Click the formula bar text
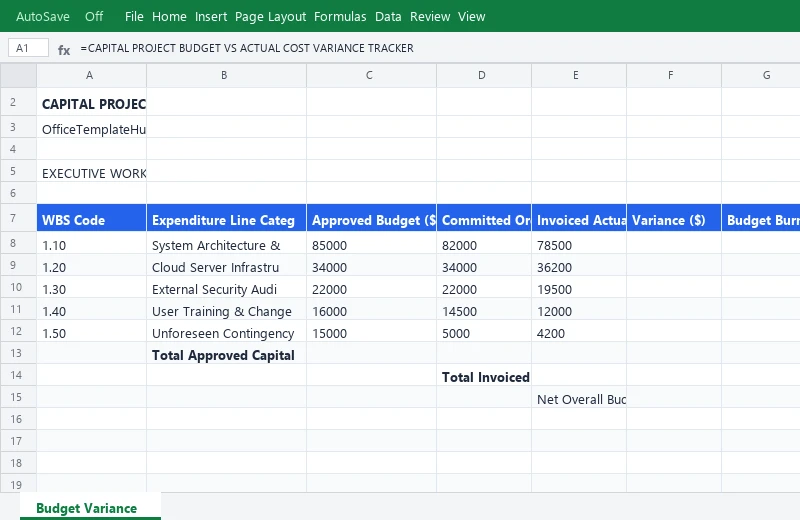The image size is (800, 520). (x=247, y=48)
